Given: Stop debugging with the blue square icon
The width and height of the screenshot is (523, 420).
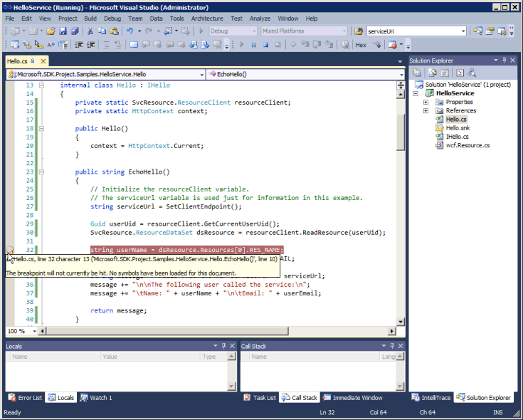Looking at the screenshot, I should click(x=266, y=45).
